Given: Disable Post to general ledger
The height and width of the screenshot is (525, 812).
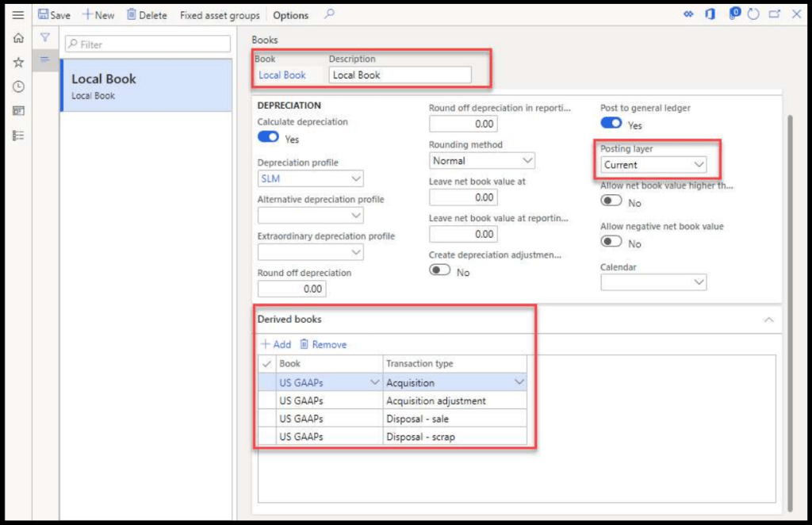Looking at the screenshot, I should pyautogui.click(x=611, y=123).
